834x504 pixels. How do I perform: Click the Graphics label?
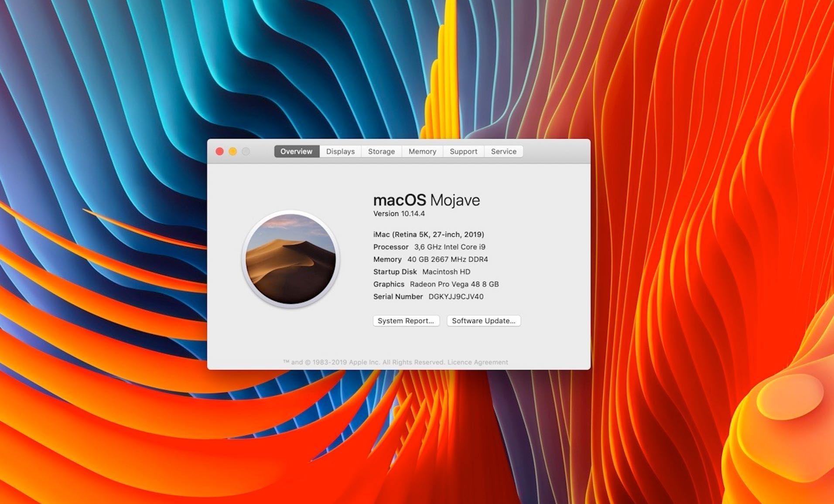(389, 284)
